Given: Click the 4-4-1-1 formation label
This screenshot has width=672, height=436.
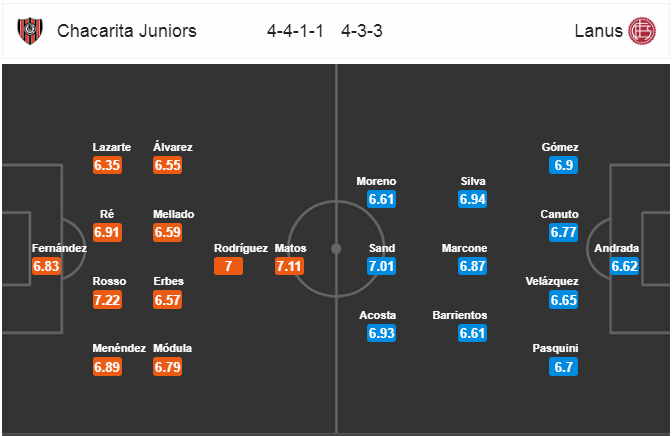Looking at the screenshot, I should coord(295,31).
